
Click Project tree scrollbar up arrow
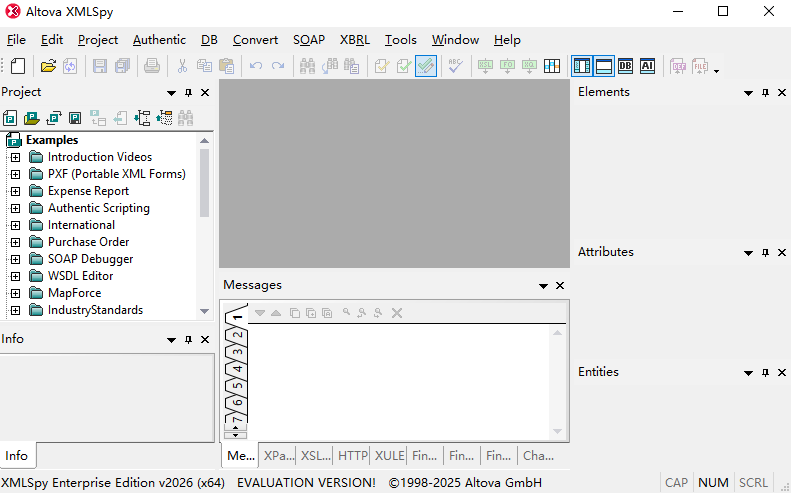point(204,141)
